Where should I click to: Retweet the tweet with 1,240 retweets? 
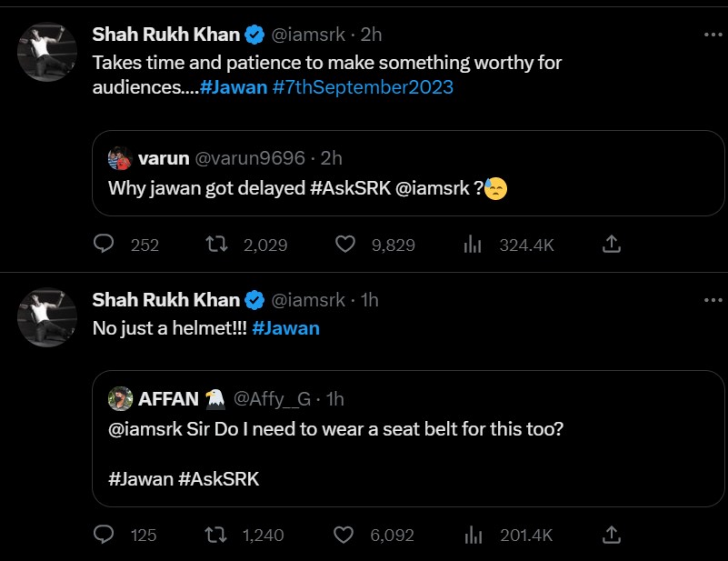(215, 536)
